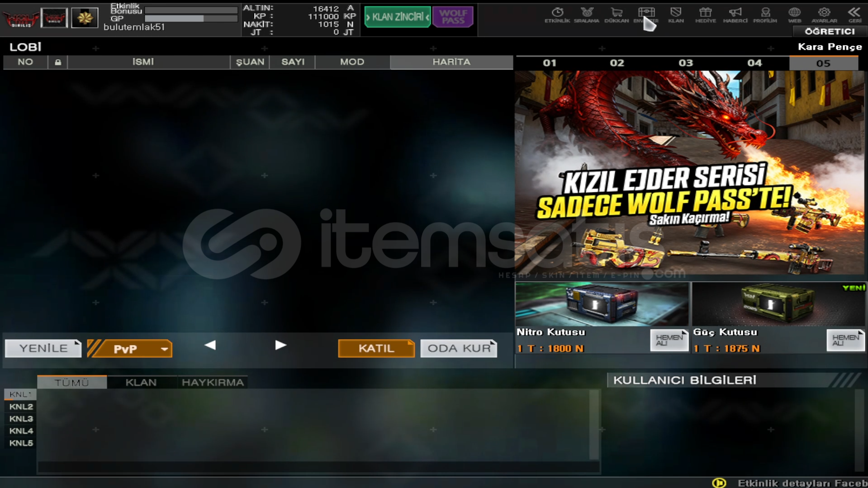
Task: Open the Sıralama ranking medal icon
Action: click(586, 14)
